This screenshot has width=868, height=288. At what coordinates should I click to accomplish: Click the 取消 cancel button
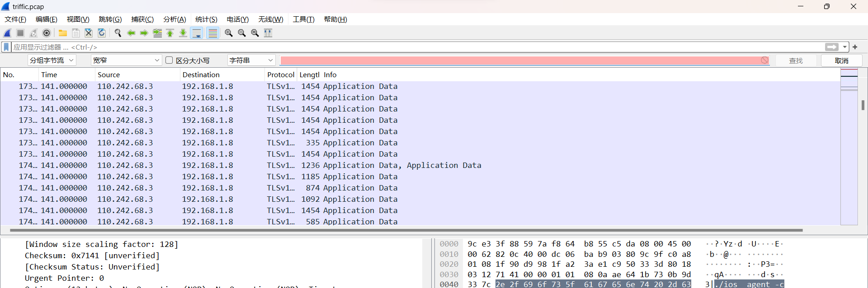841,60
